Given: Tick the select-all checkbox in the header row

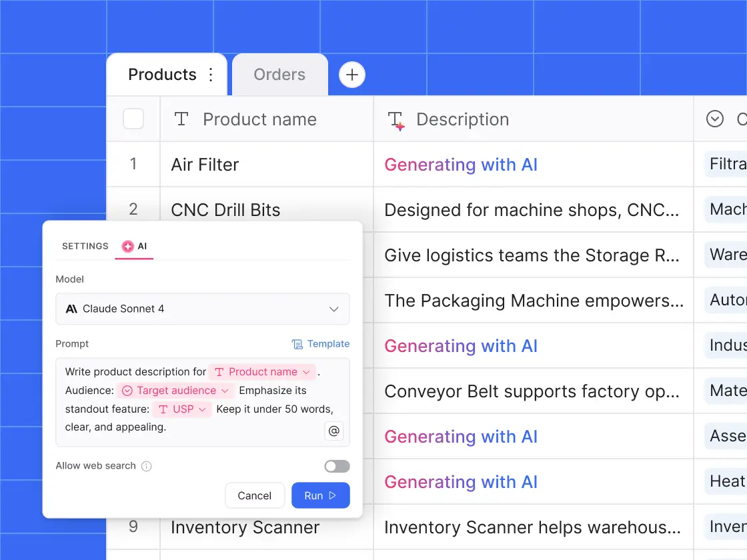Looking at the screenshot, I should pos(133,119).
